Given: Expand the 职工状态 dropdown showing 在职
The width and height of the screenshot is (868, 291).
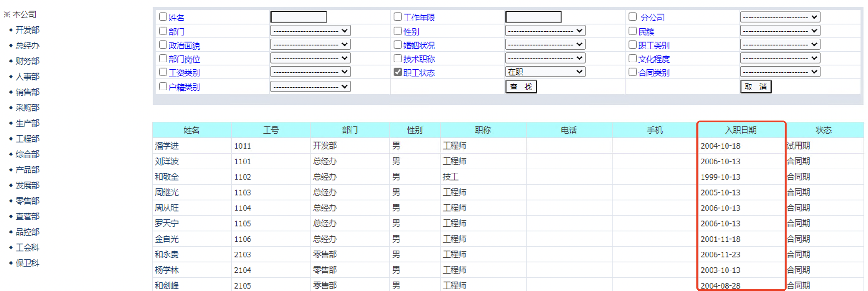Looking at the screenshot, I should coord(545,72).
